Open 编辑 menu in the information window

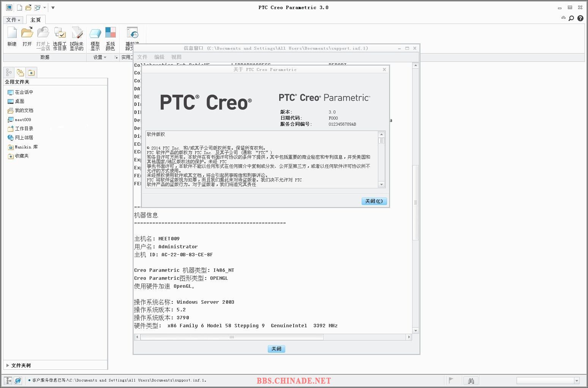pyautogui.click(x=159, y=57)
